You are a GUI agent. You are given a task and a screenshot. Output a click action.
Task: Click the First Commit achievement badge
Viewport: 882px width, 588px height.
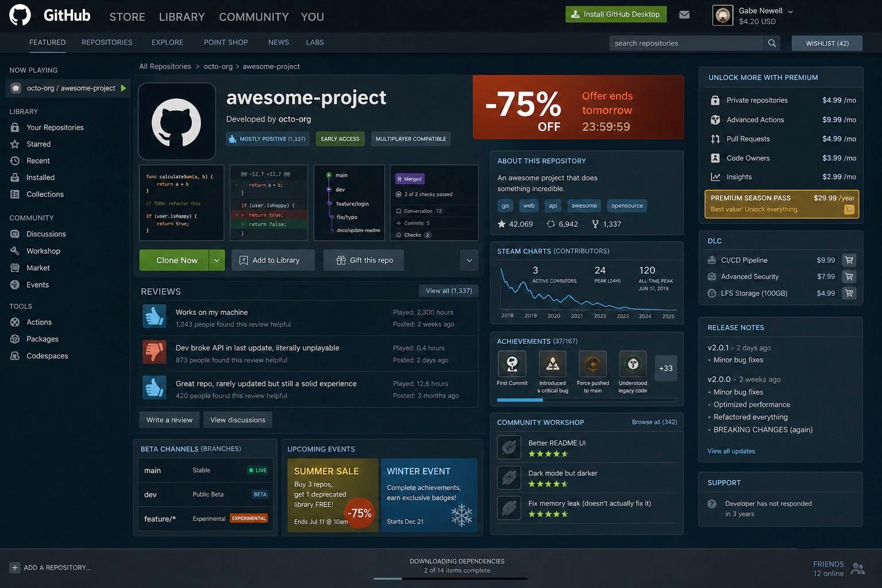point(512,364)
